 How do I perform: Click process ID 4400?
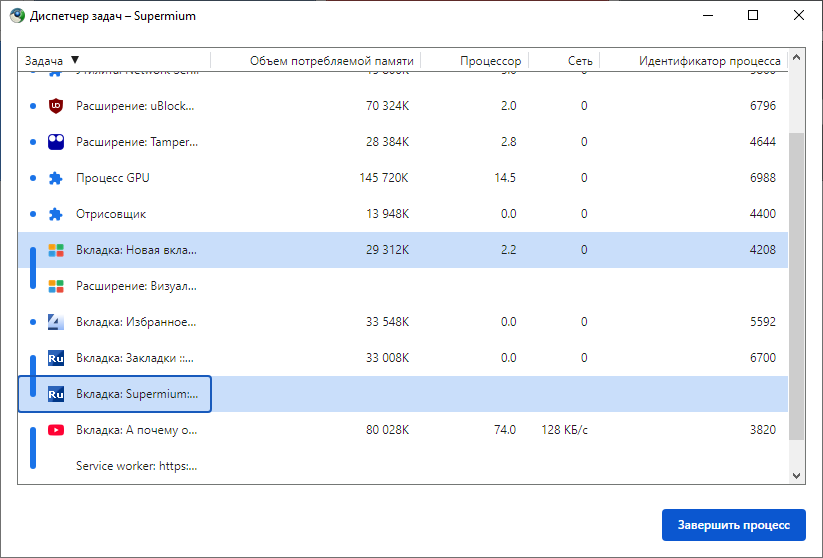pos(763,214)
